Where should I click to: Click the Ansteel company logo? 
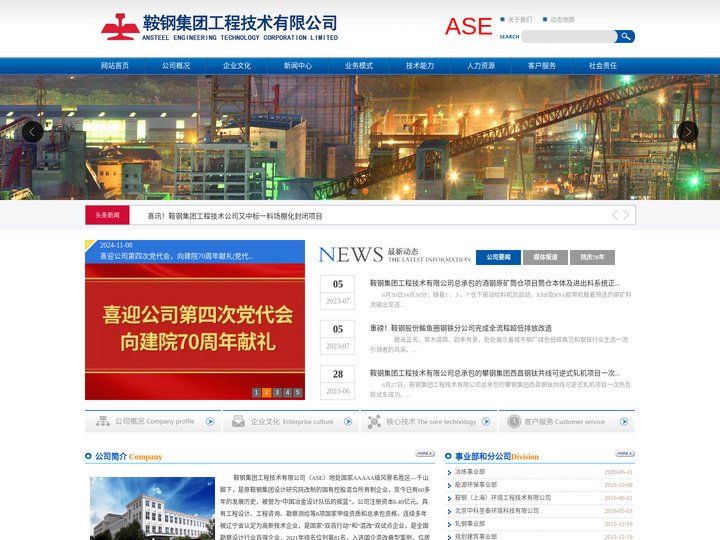219,27
